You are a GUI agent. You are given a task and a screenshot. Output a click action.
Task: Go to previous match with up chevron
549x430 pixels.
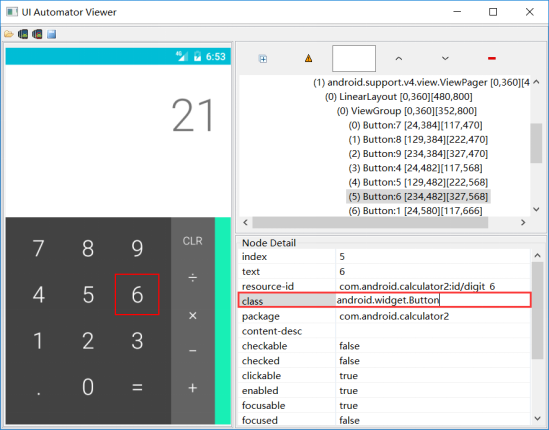point(398,58)
